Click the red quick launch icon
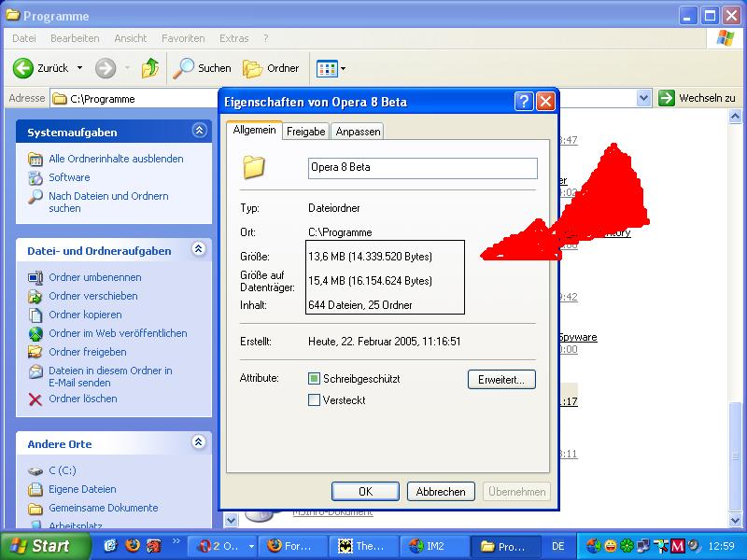 coord(153,545)
